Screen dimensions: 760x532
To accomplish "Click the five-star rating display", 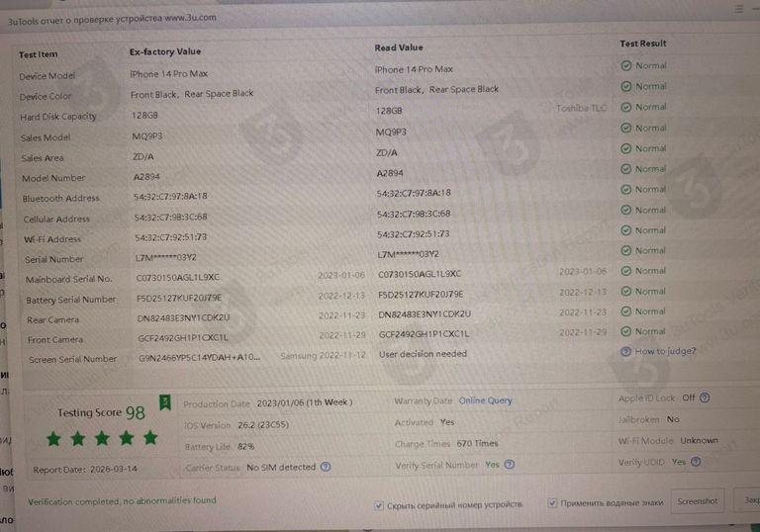I will pos(102,437).
